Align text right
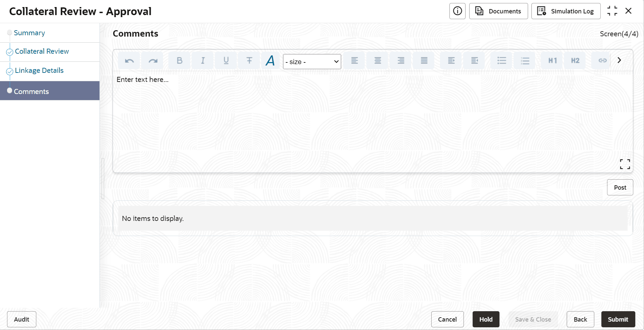 pos(401,61)
